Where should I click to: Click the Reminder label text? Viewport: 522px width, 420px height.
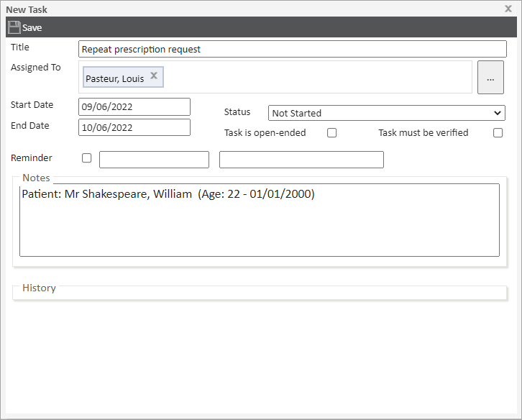pos(32,158)
